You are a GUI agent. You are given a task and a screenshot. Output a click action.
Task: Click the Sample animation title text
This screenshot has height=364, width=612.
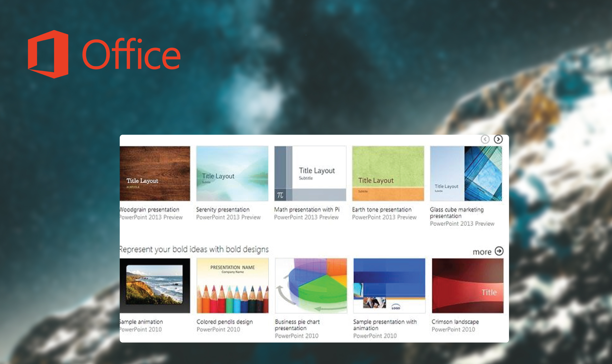point(141,322)
